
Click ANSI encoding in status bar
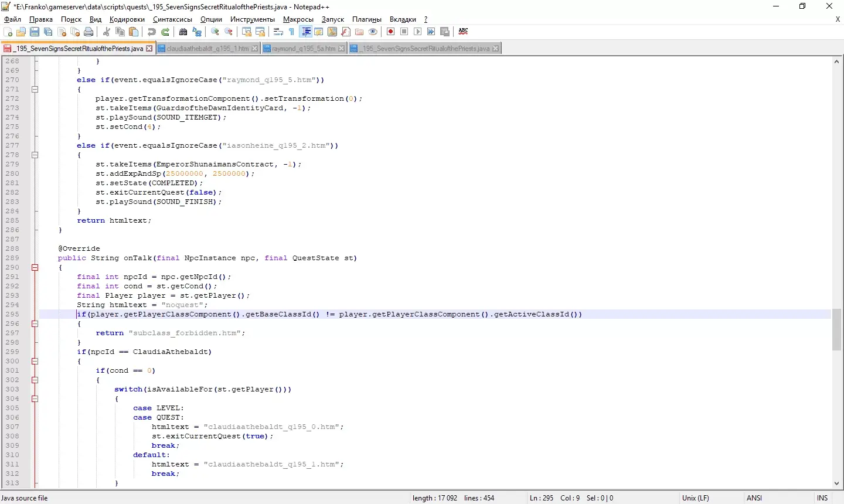754,498
